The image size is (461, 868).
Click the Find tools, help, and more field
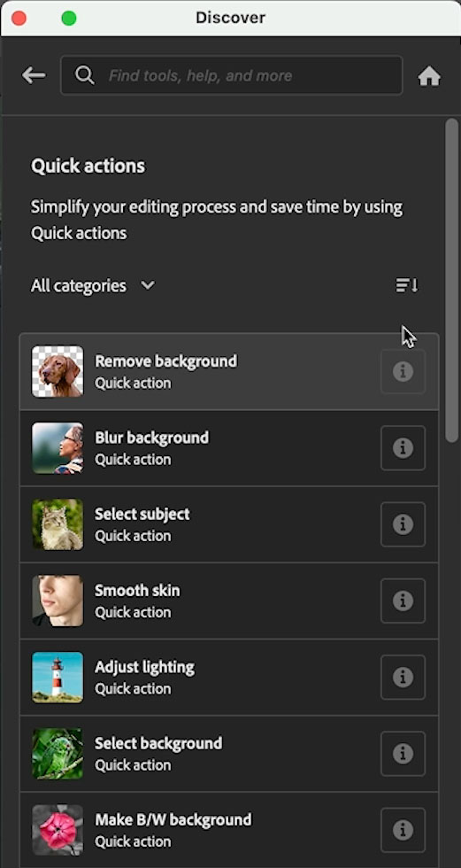coord(232,75)
